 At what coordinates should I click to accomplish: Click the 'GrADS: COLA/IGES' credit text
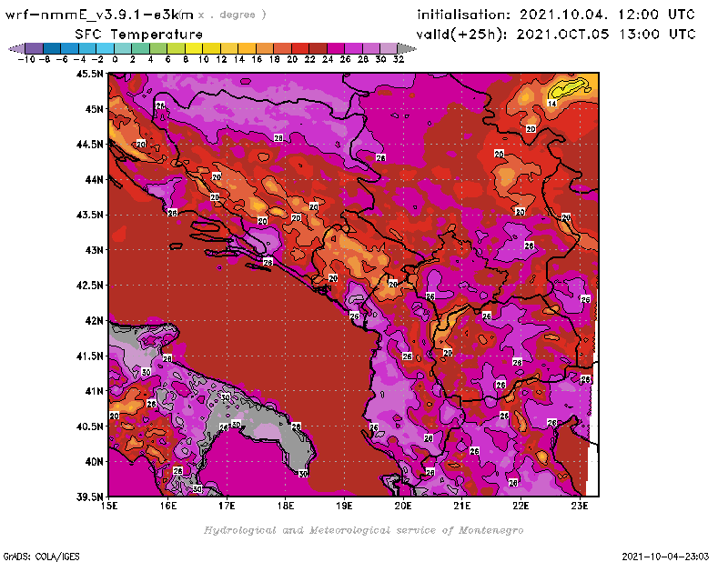[x=41, y=557]
